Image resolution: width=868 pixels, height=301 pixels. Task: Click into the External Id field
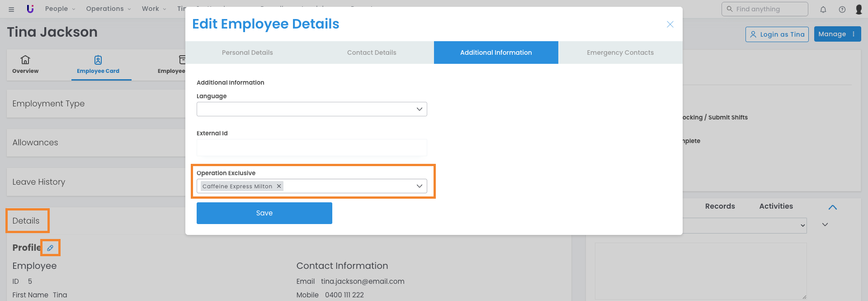(311, 148)
